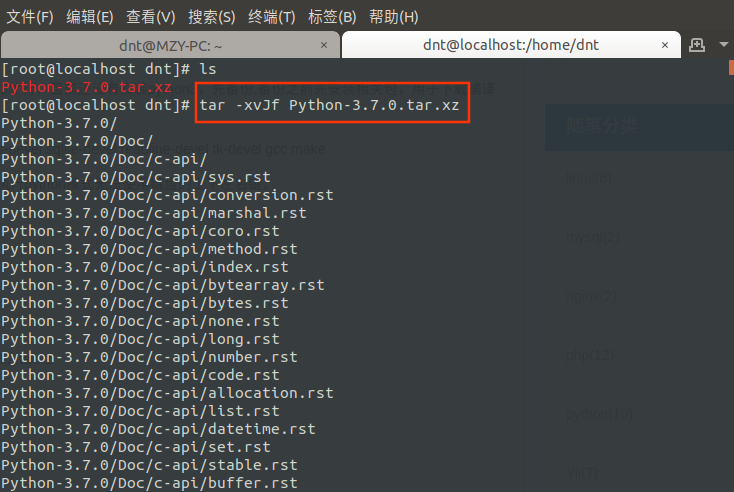734x492 pixels.
Task: Click the buffer.rst output line
Action: (149, 483)
